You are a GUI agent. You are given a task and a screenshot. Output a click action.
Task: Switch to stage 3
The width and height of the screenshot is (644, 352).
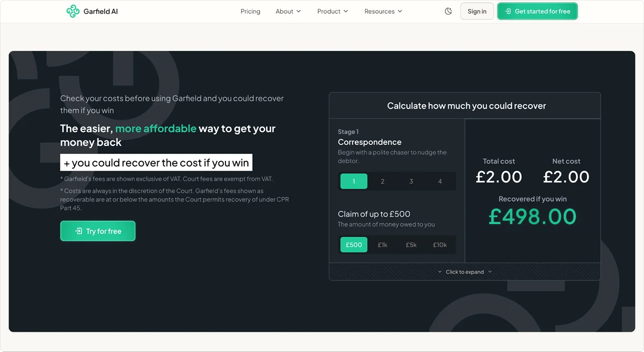pos(411,181)
